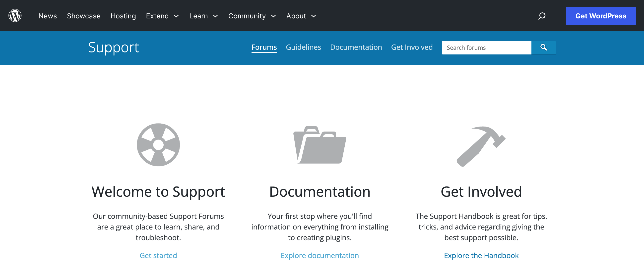Open the News menu item

point(48,16)
